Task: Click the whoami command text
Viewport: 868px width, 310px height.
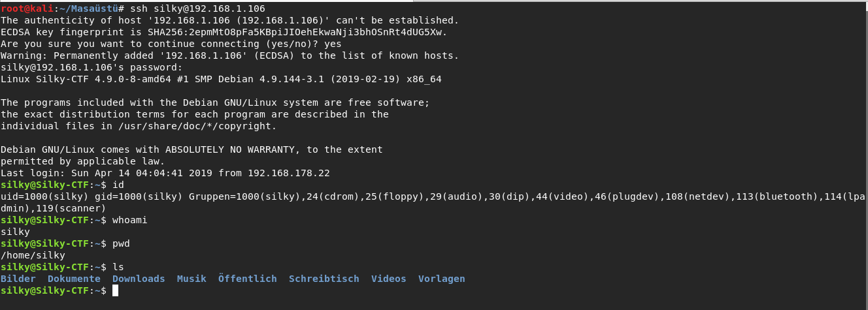Action: [130, 220]
